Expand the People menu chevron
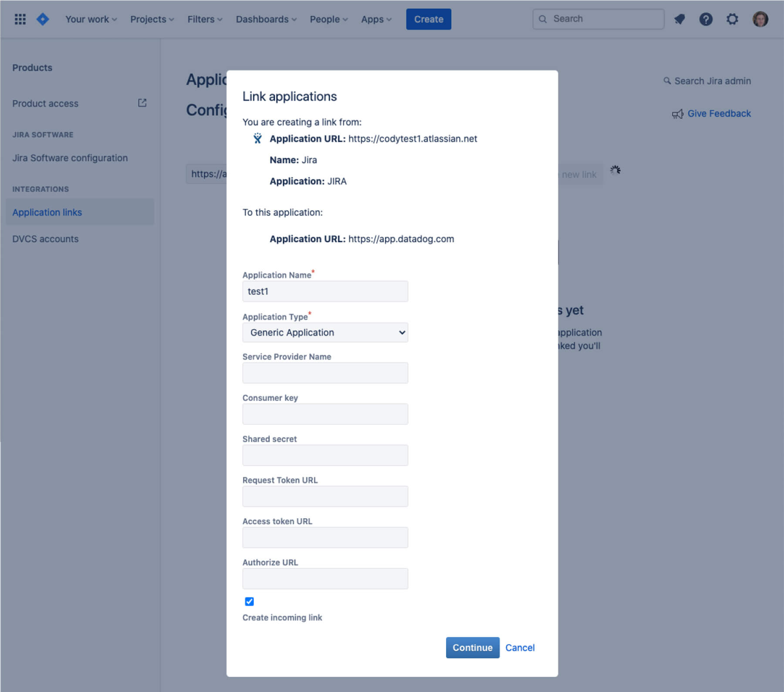Screen dimensions: 784x692 (x=345, y=19)
